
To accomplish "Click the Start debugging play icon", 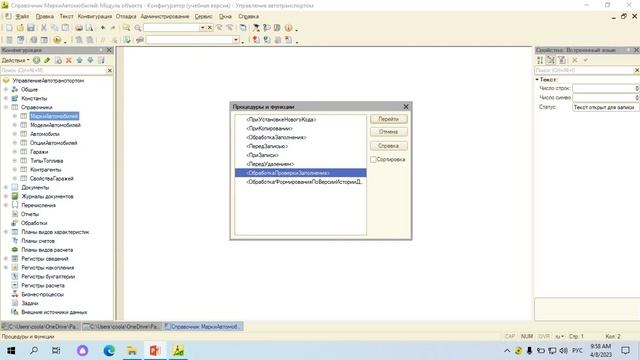I will [57, 40].
